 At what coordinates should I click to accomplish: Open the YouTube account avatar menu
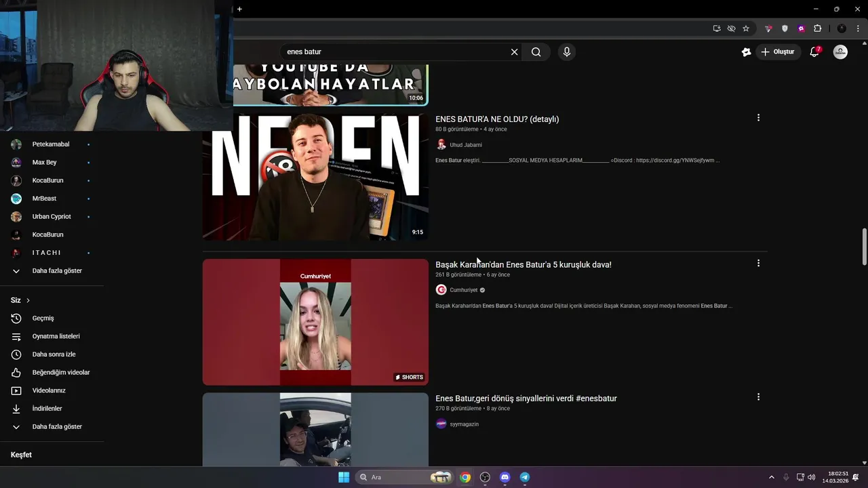840,52
